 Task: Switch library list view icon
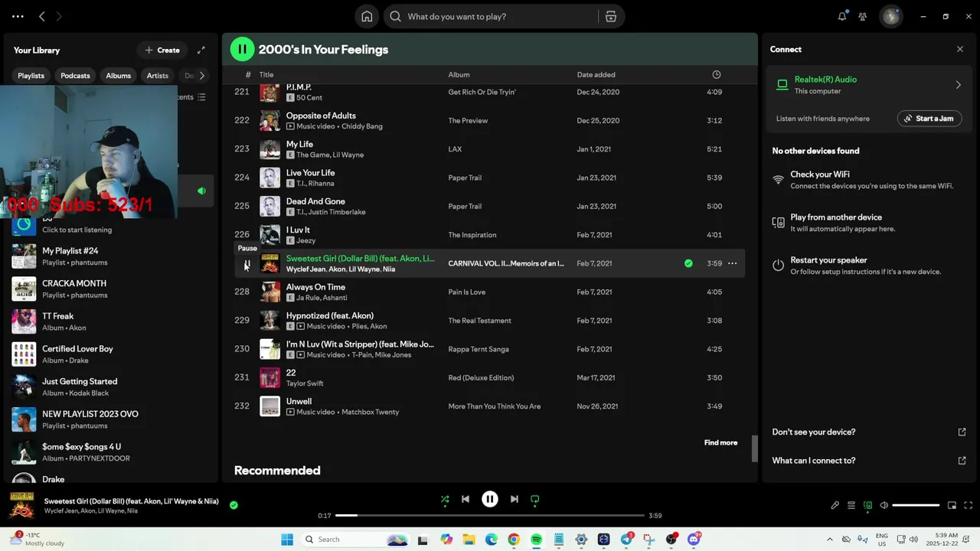click(201, 97)
